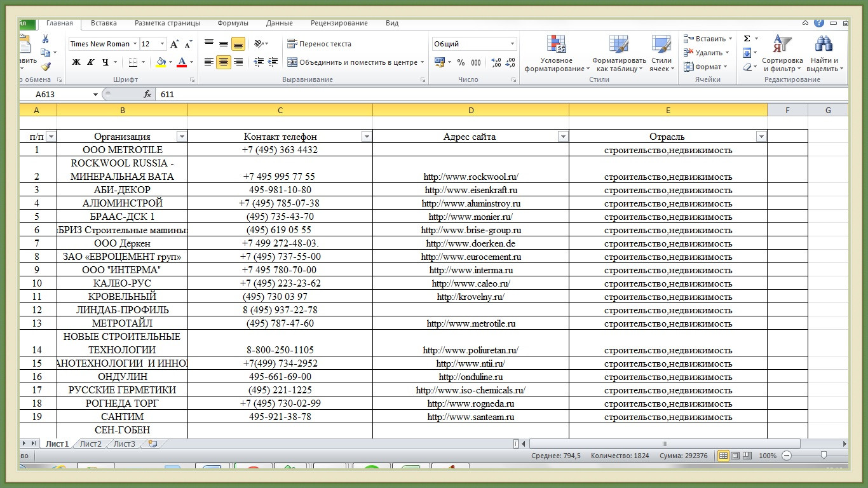Go to the Формулы tab
868x488 pixels.
233,24
